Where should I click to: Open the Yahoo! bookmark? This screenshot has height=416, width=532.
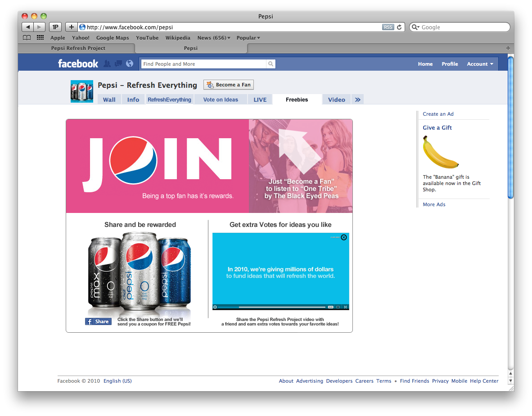coord(81,38)
